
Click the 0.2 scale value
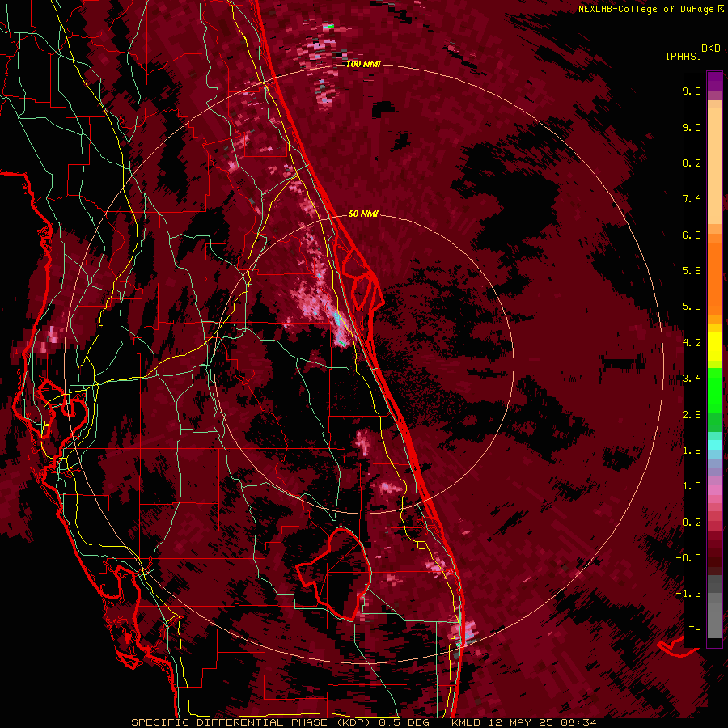[692, 523]
